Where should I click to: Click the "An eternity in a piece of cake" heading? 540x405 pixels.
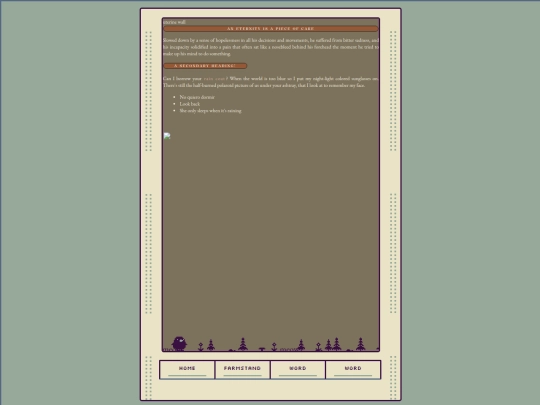(x=271, y=29)
